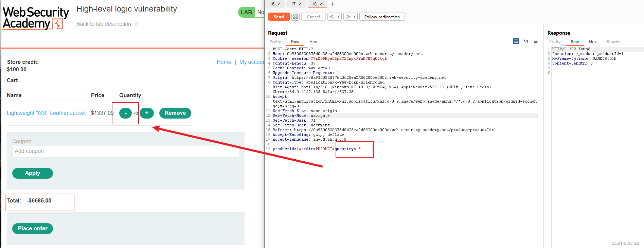The height and width of the screenshot is (248, 644).
Task: Switch Response view to Pretty
Action: (555, 42)
